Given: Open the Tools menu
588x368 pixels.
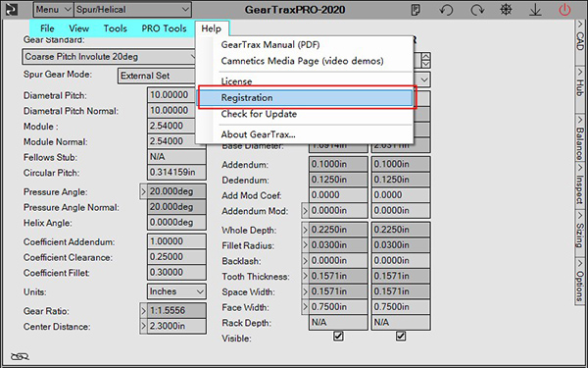Looking at the screenshot, I should [x=115, y=28].
